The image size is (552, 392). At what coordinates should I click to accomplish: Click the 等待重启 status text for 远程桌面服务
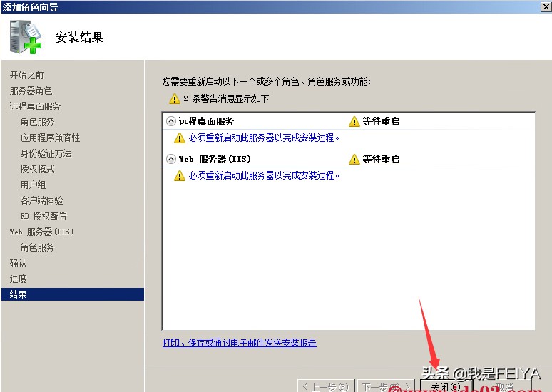pyautogui.click(x=382, y=121)
